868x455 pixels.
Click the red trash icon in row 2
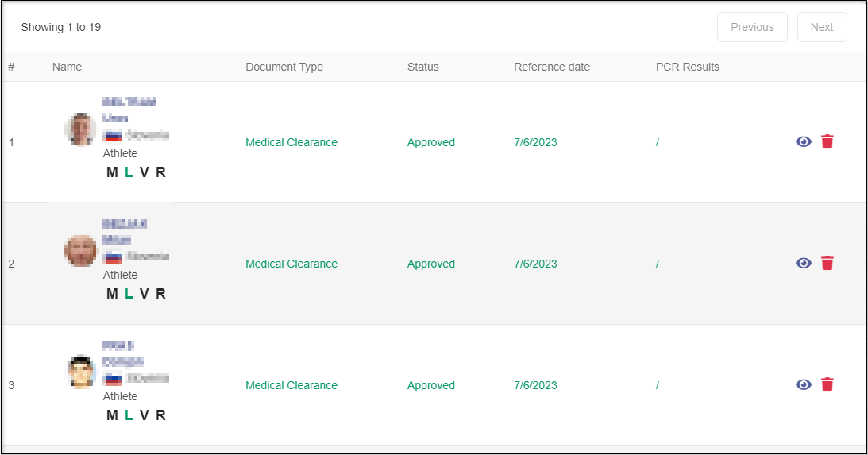coord(827,264)
